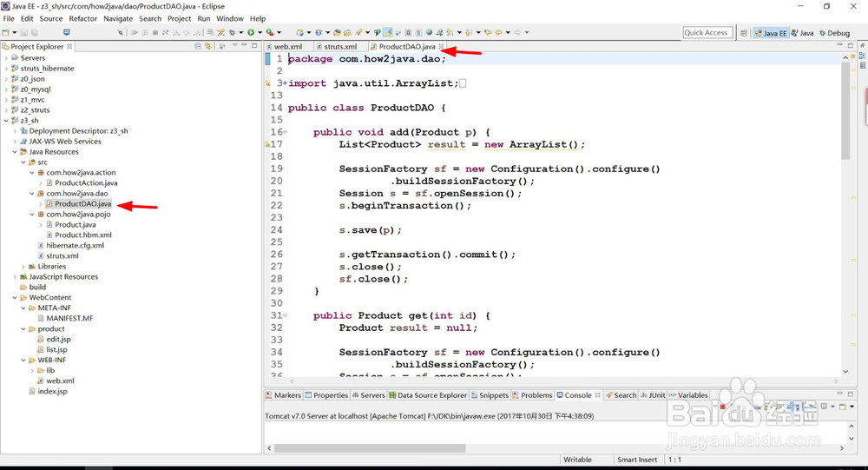Open Project Explorer view menu triangle
Screen dimensions: 868x470
tap(234, 46)
